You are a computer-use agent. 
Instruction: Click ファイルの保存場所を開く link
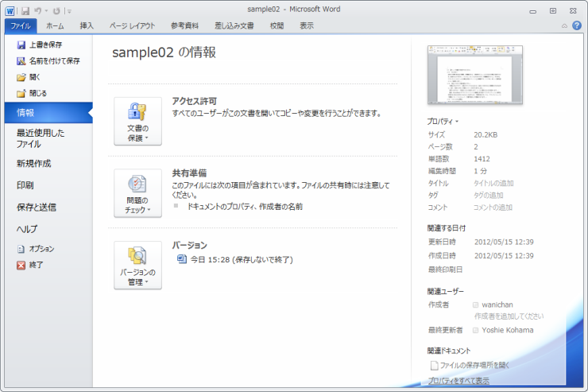coord(470,365)
